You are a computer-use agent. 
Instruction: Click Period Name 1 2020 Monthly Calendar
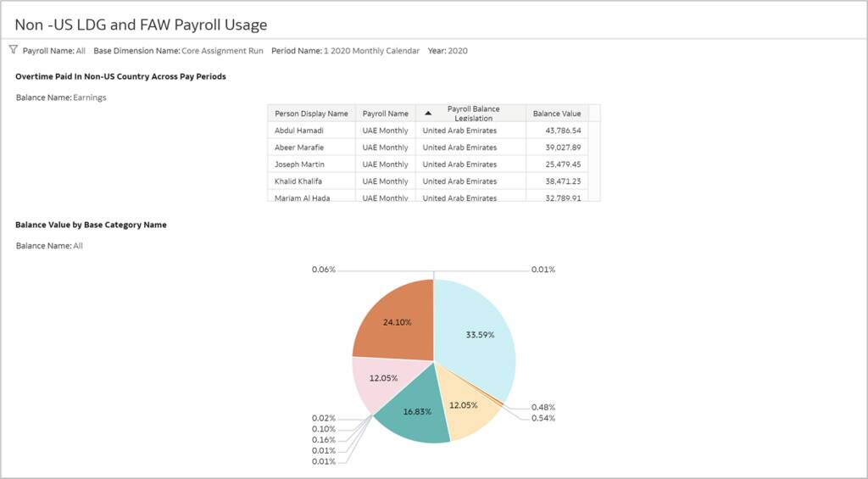tap(346, 50)
